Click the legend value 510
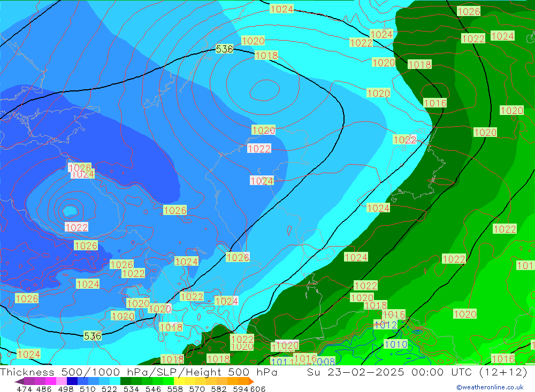Screen dimensions: 535x392 click(88, 389)
